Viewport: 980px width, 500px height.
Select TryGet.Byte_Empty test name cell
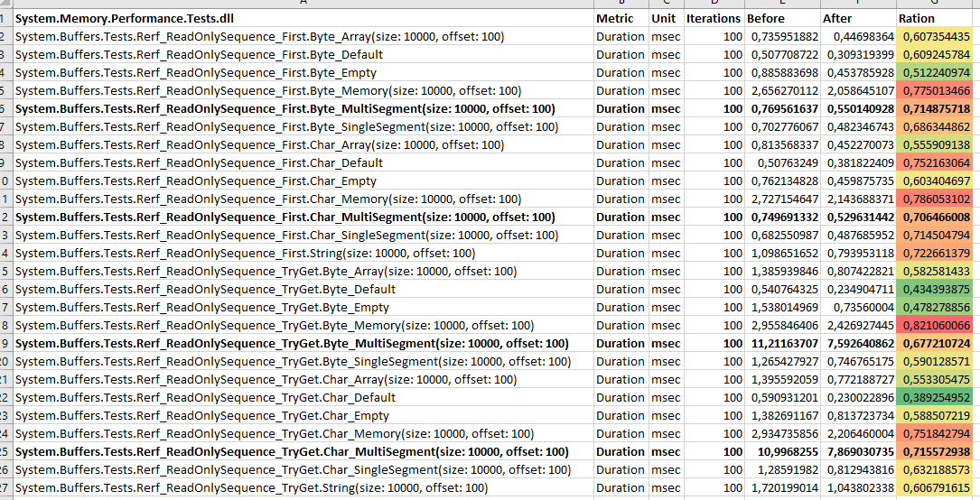pos(303,308)
